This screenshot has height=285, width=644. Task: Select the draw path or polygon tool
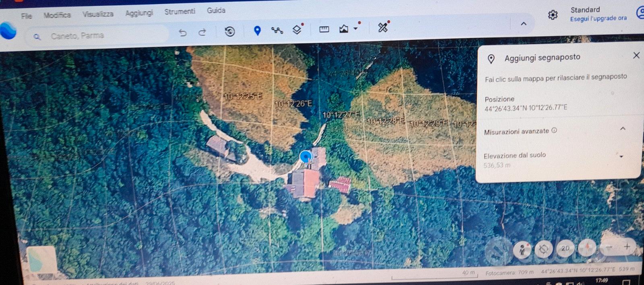pyautogui.click(x=277, y=30)
